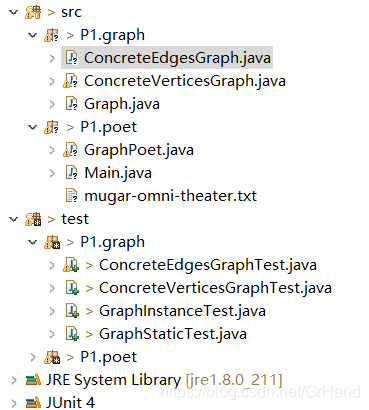
Task: Expand GraphPoet.java members
Action: click(52, 150)
